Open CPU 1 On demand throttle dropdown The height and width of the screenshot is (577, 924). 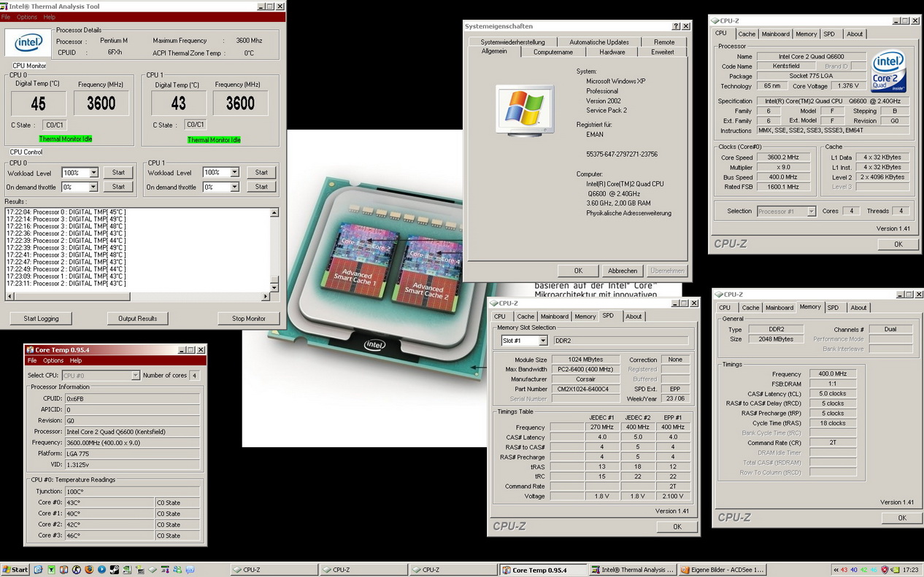234,187
